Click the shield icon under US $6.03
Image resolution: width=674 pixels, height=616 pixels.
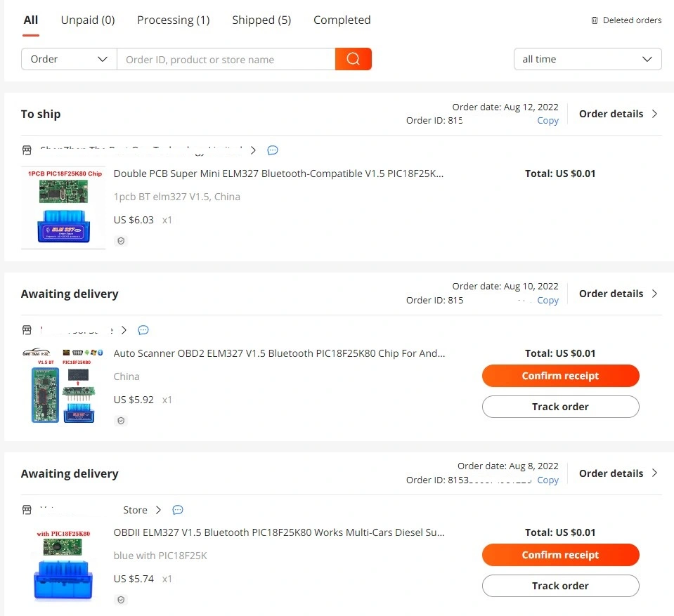(121, 241)
